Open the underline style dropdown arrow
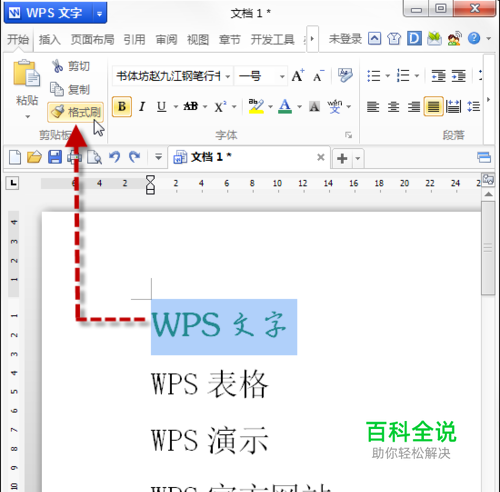 coord(175,107)
